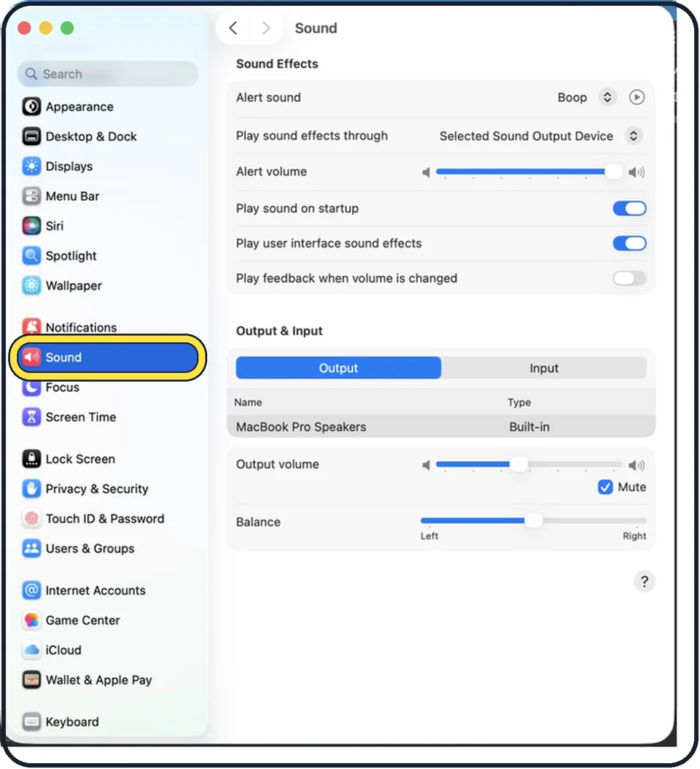Select the Users & Groups icon
700x769 pixels.
coord(32,549)
